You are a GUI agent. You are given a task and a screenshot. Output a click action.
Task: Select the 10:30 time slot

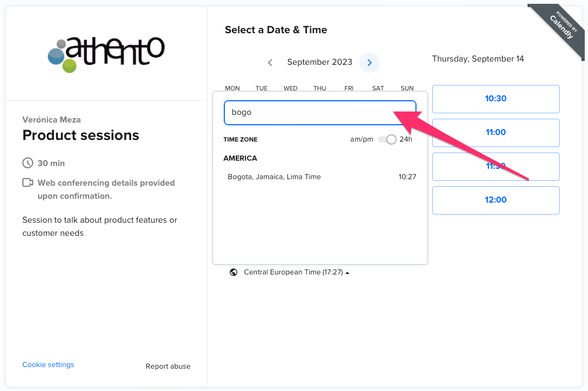click(495, 99)
